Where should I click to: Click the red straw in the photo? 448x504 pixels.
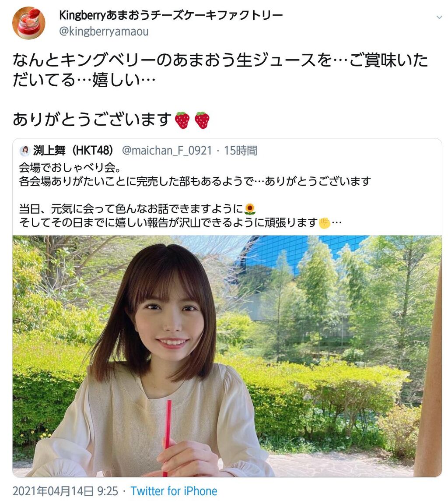167,438
